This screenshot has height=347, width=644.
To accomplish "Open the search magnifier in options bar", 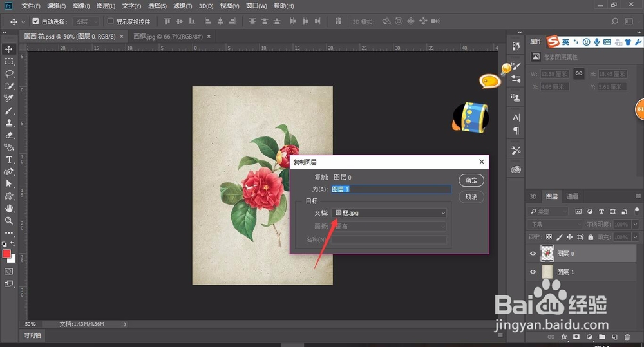I will click(615, 21).
